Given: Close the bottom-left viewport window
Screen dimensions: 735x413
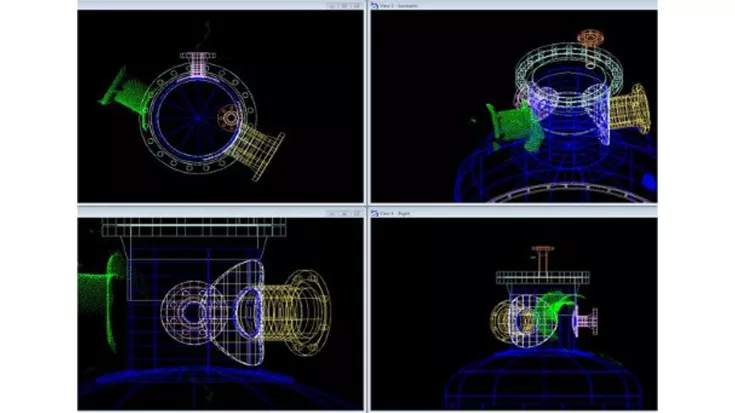Looking at the screenshot, I should (x=354, y=213).
